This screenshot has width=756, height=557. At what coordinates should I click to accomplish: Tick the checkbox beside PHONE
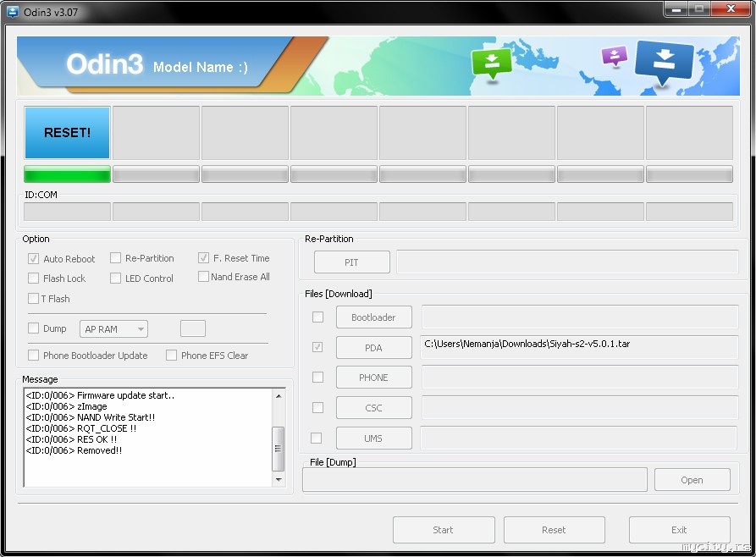click(x=317, y=378)
